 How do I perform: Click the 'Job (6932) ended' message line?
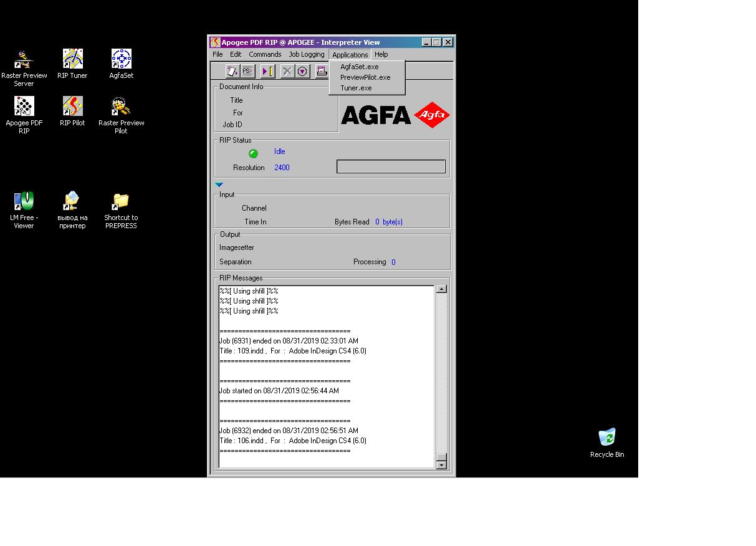[289, 431]
